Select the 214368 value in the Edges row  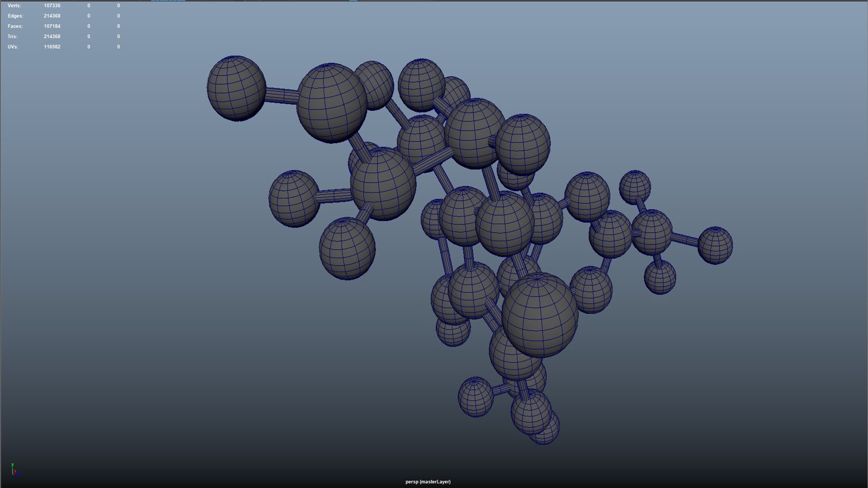click(x=52, y=16)
